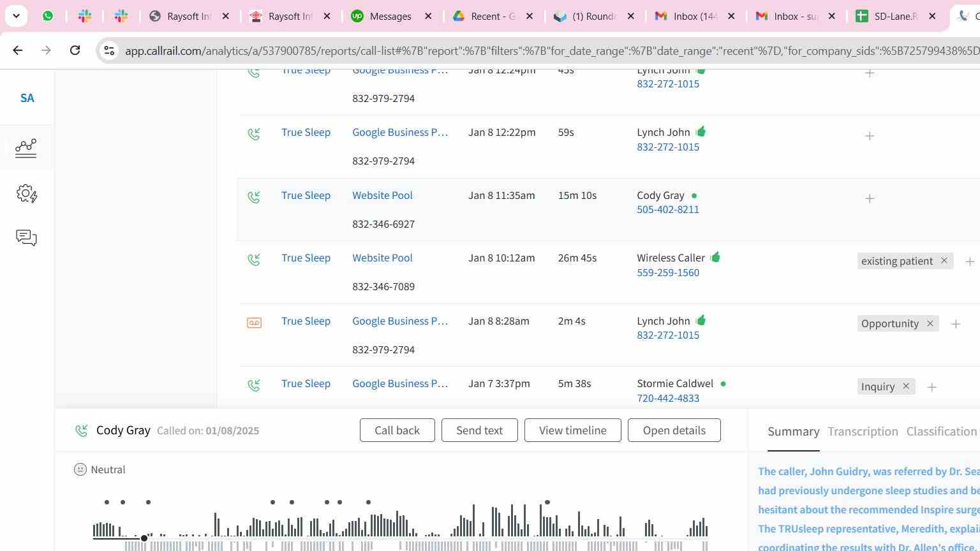The height and width of the screenshot is (551, 980).
Task: Switch to the (1) Roundcube browser tab
Action: (x=595, y=16)
